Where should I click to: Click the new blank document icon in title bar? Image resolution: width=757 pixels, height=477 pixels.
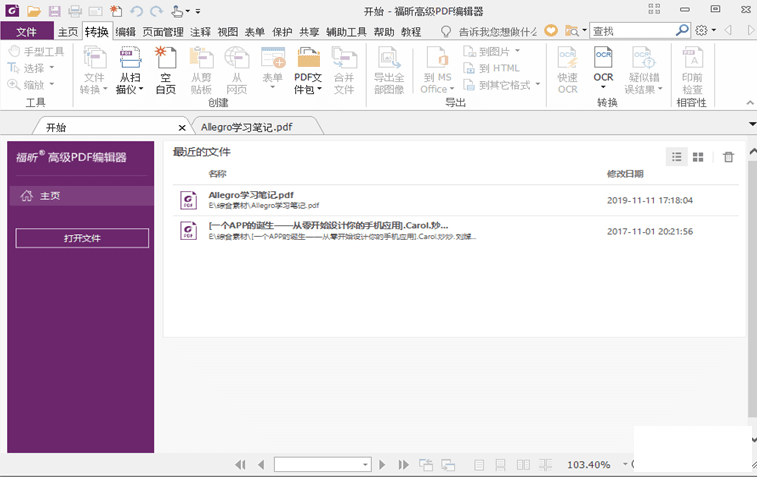[116, 11]
